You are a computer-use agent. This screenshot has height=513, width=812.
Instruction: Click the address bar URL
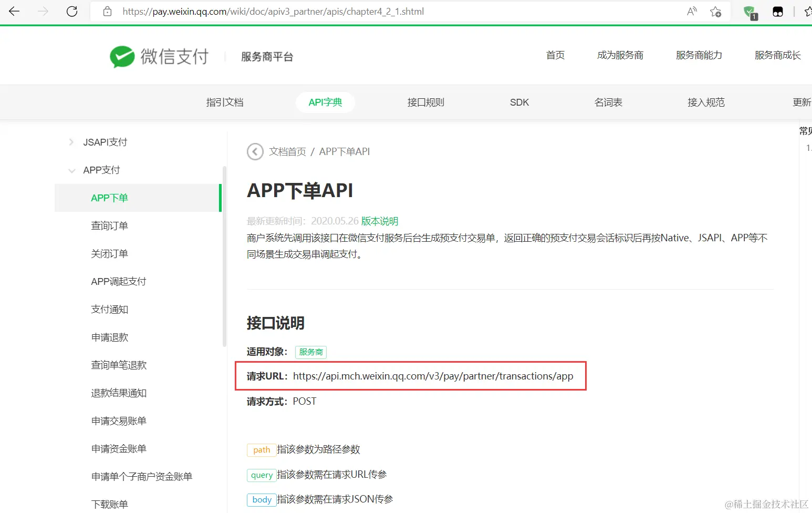click(273, 12)
